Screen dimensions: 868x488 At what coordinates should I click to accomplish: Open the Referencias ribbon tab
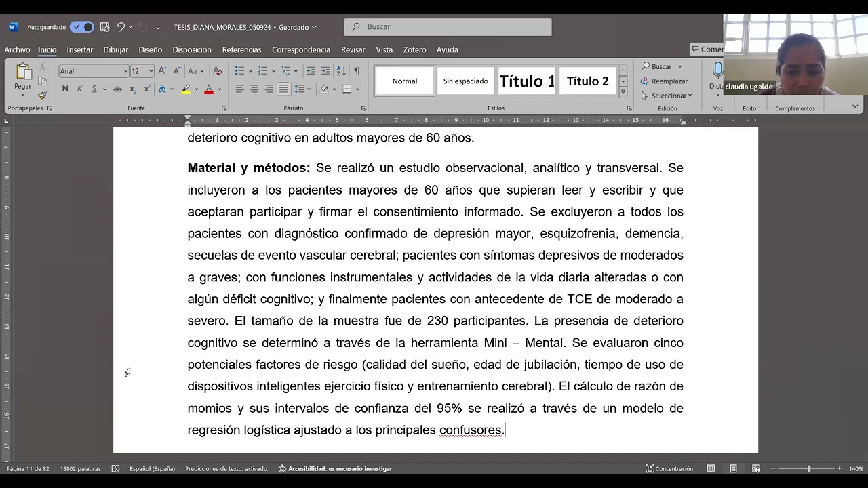pos(241,49)
